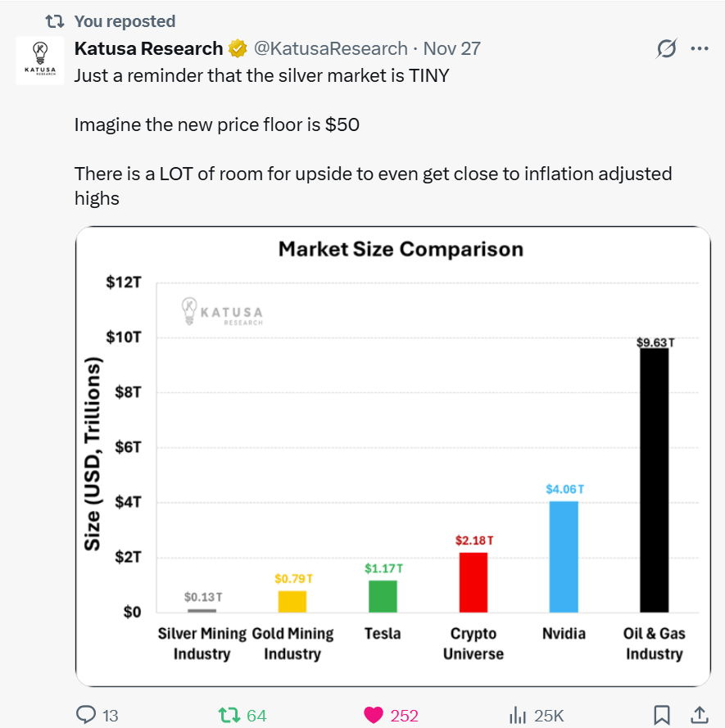Unlike the post via pink heart
Viewport: 725px width, 728px height.
coord(374,715)
